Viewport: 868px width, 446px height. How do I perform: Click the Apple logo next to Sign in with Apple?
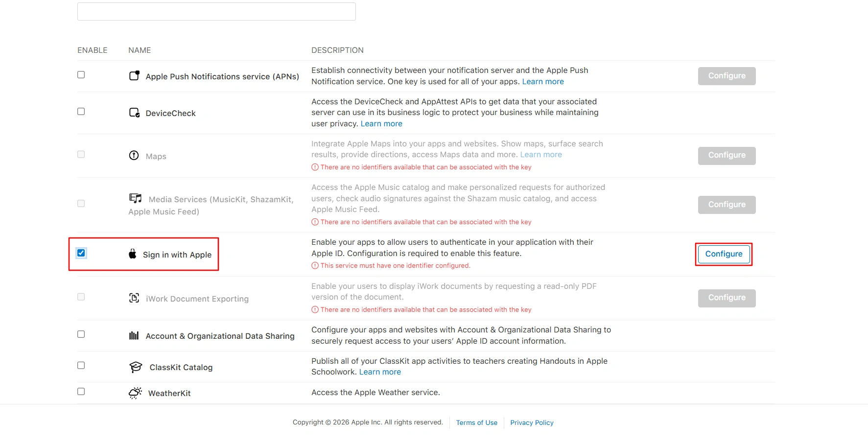(x=133, y=254)
